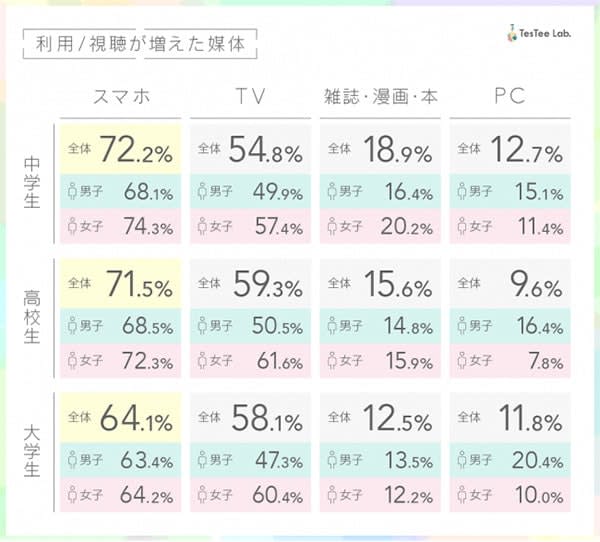Click the 高校生 row label
This screenshot has width=600, height=542.
tap(32, 317)
